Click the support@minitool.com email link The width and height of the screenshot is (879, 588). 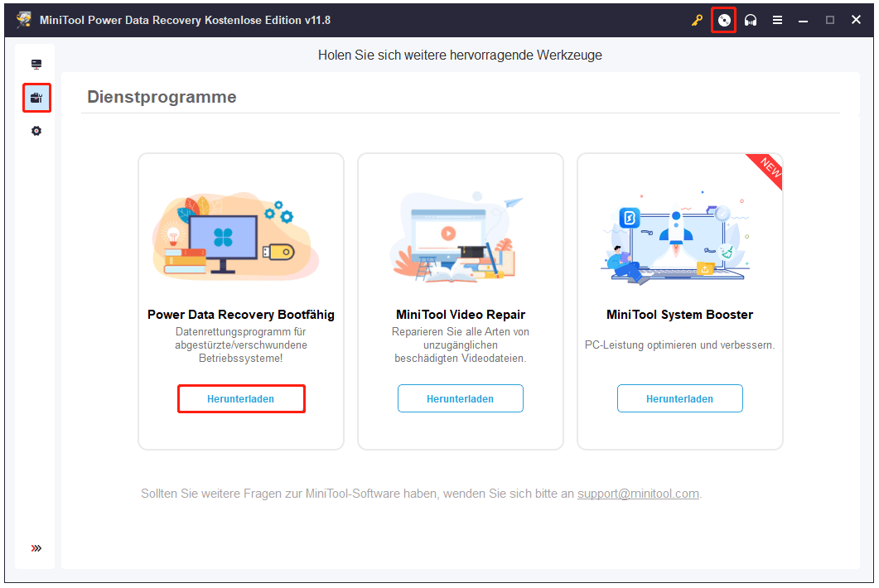tap(638, 494)
